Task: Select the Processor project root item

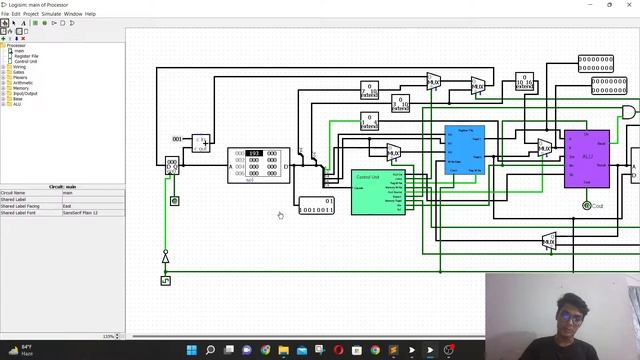Action: (16, 45)
